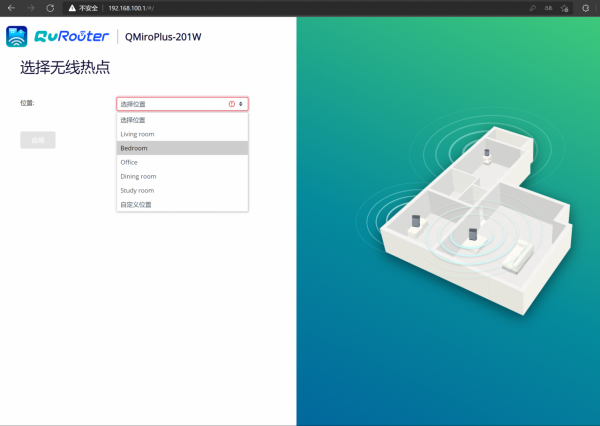Click the not-secure warning triangle icon

click(72, 7)
